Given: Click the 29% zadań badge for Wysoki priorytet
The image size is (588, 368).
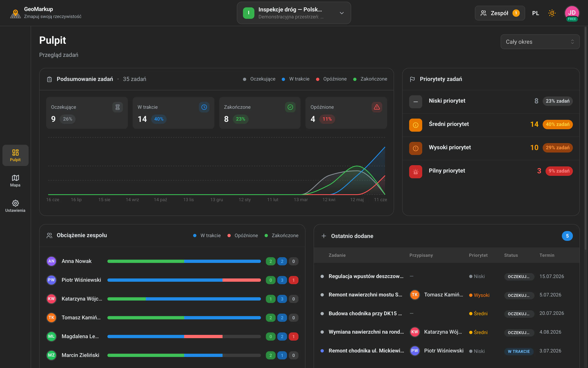Looking at the screenshot, I should point(557,148).
